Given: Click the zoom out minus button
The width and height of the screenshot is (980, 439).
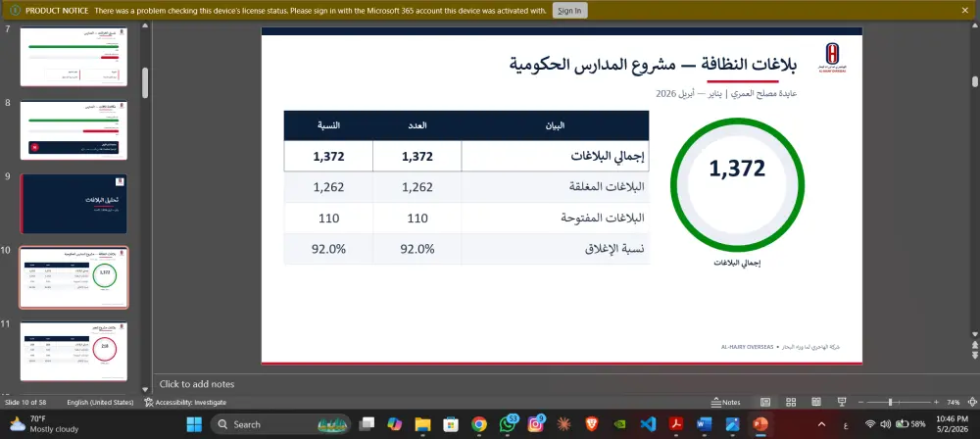Looking at the screenshot, I should click(861, 402).
